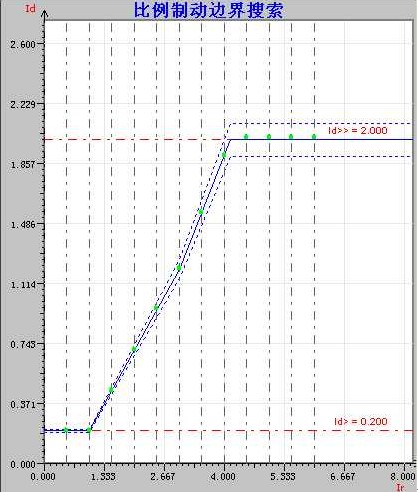Select the first green point on the Id>> plateau
This screenshot has height=492, width=418.
pyautogui.click(x=246, y=136)
